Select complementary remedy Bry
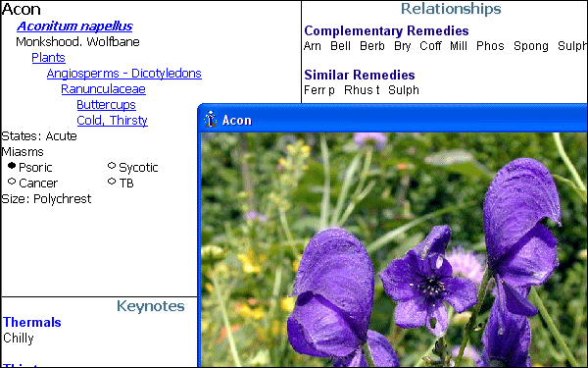The height and width of the screenshot is (368, 588). coord(403,46)
